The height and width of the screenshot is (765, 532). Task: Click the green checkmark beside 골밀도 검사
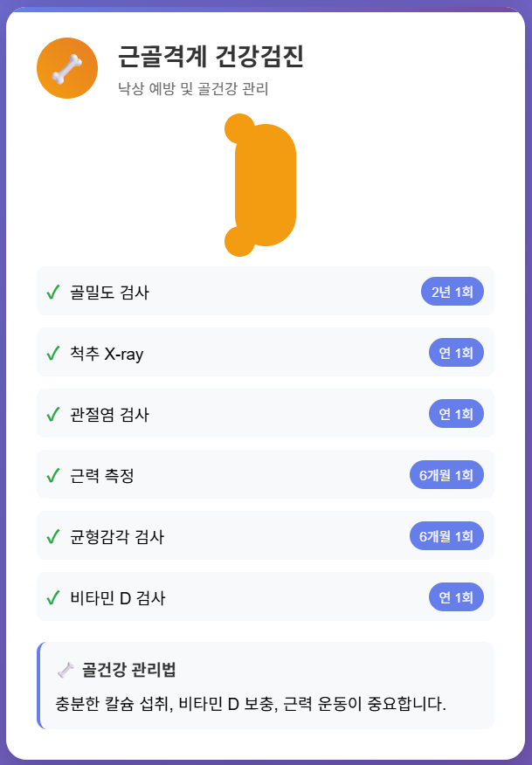[54, 291]
